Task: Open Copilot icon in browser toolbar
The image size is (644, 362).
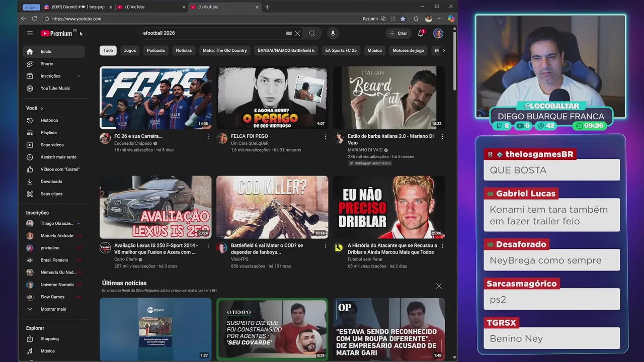Action: 451,19
